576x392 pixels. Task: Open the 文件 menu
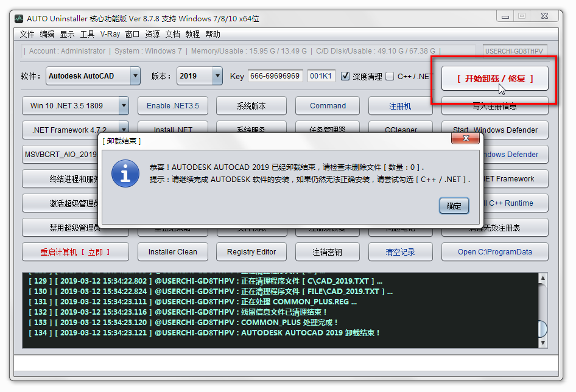[x=27, y=34]
